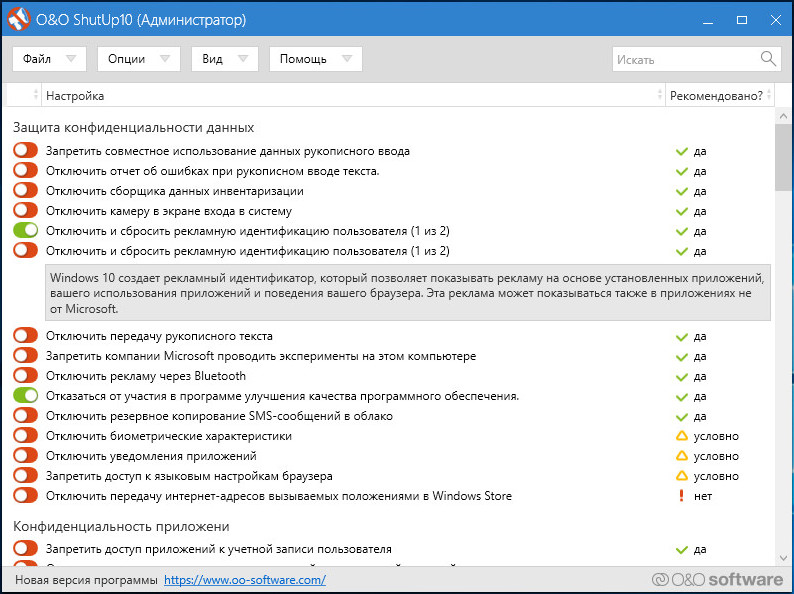This screenshot has height=594, width=794.
Task: Click the vertical scrollbar thumb
Action: [x=784, y=157]
